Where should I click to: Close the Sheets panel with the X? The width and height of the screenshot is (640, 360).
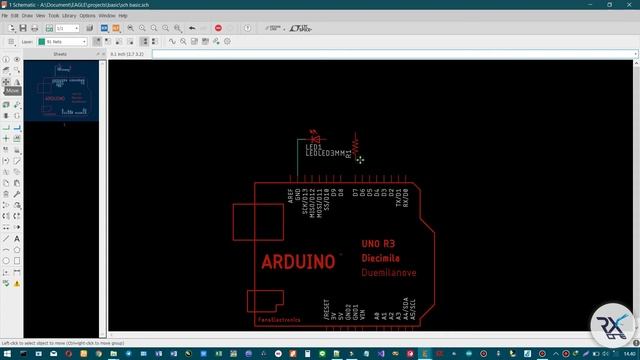coord(103,54)
